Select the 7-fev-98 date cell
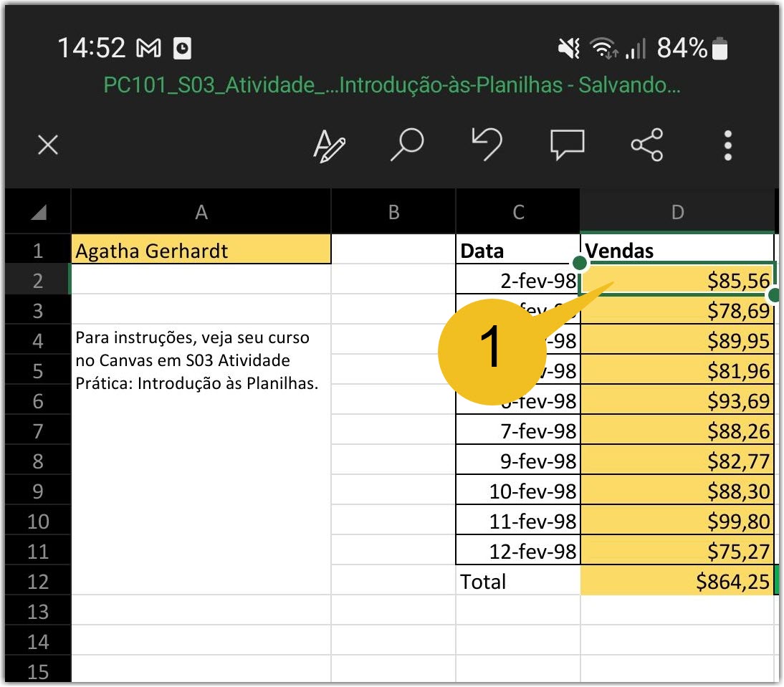 518,431
